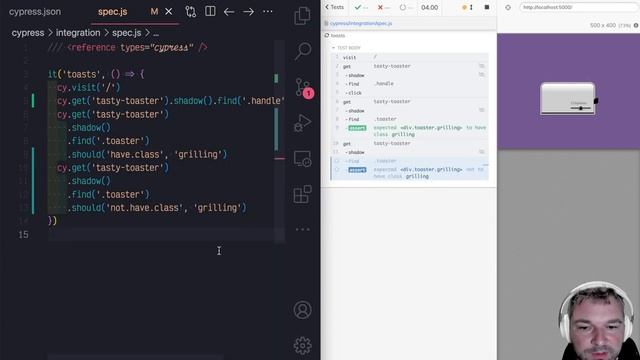Screen dimensions: 640x360
Task: Switch to the cypress.json tab
Action: pyautogui.click(x=35, y=12)
